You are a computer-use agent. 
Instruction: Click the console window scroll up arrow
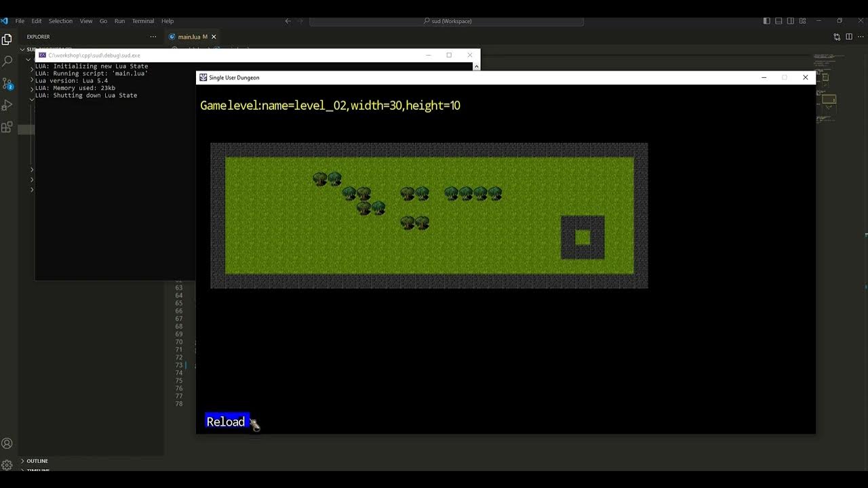pos(476,66)
